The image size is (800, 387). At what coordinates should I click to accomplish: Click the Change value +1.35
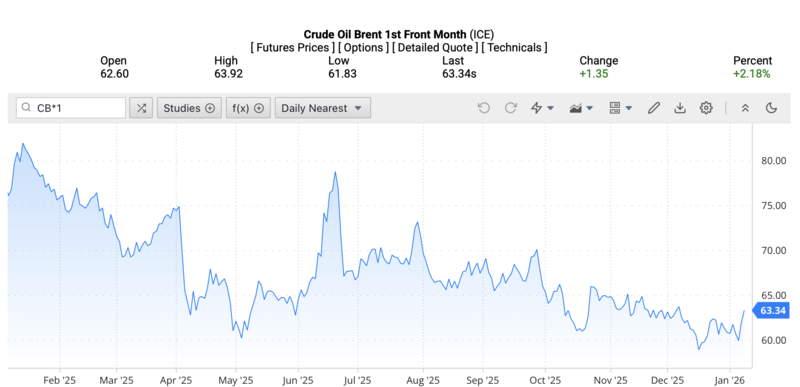(593, 74)
